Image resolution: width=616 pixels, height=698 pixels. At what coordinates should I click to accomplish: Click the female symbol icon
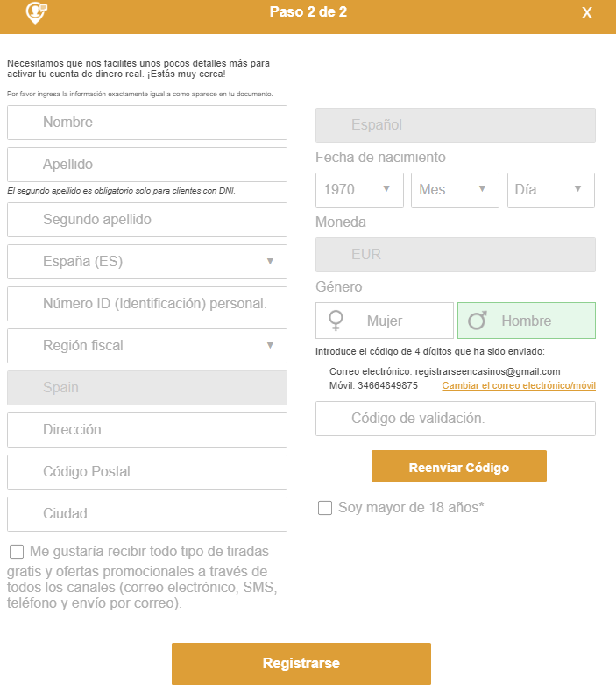(x=336, y=321)
